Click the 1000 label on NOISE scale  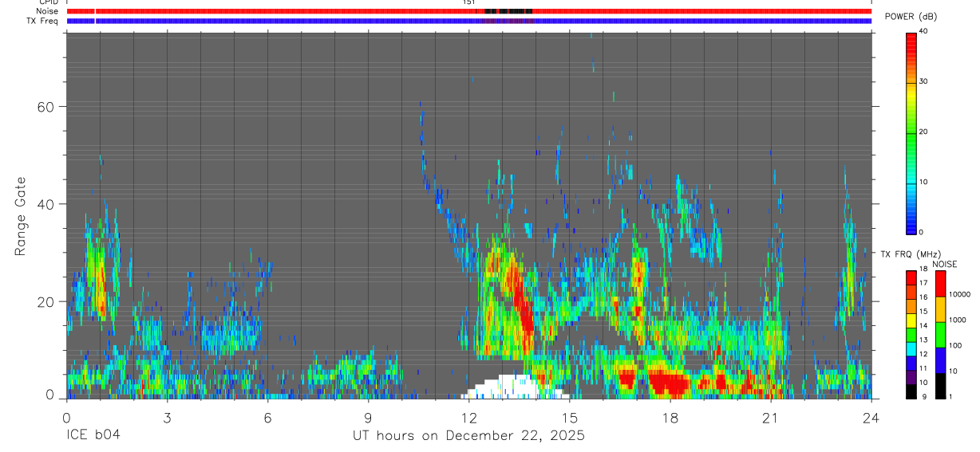pos(958,320)
